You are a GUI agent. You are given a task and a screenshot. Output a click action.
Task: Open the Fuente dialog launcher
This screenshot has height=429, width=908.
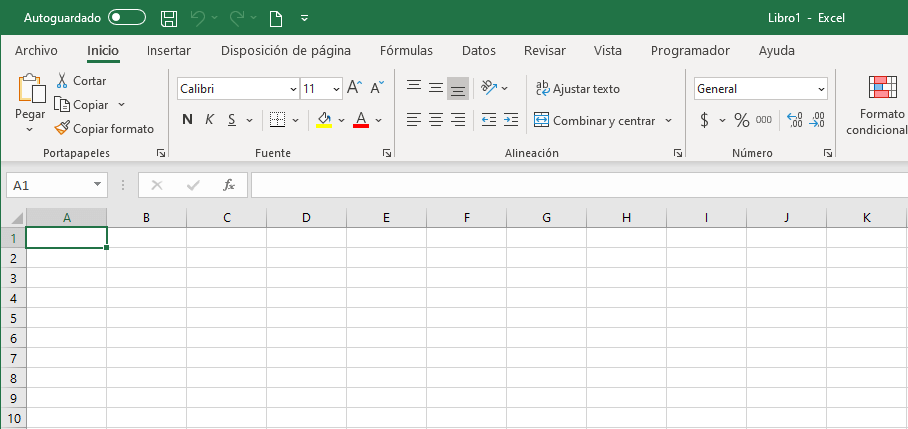tap(387, 153)
